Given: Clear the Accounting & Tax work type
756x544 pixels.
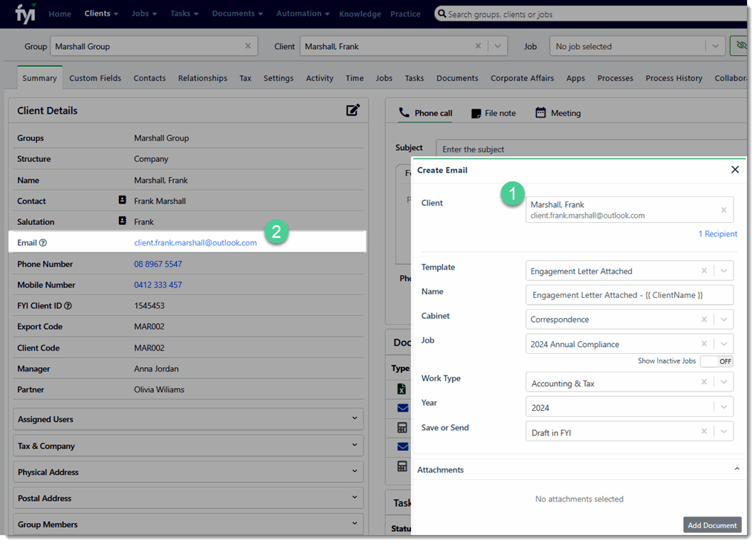Looking at the screenshot, I should (704, 382).
